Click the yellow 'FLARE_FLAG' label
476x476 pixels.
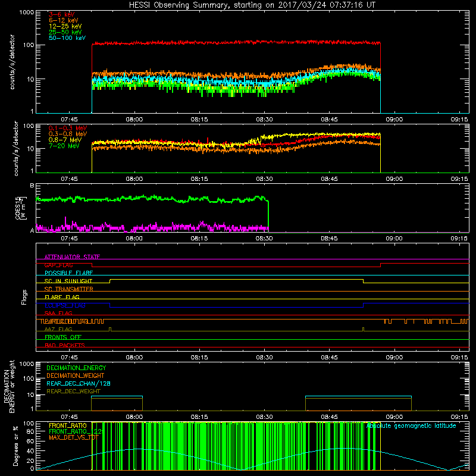pyautogui.click(x=62, y=297)
